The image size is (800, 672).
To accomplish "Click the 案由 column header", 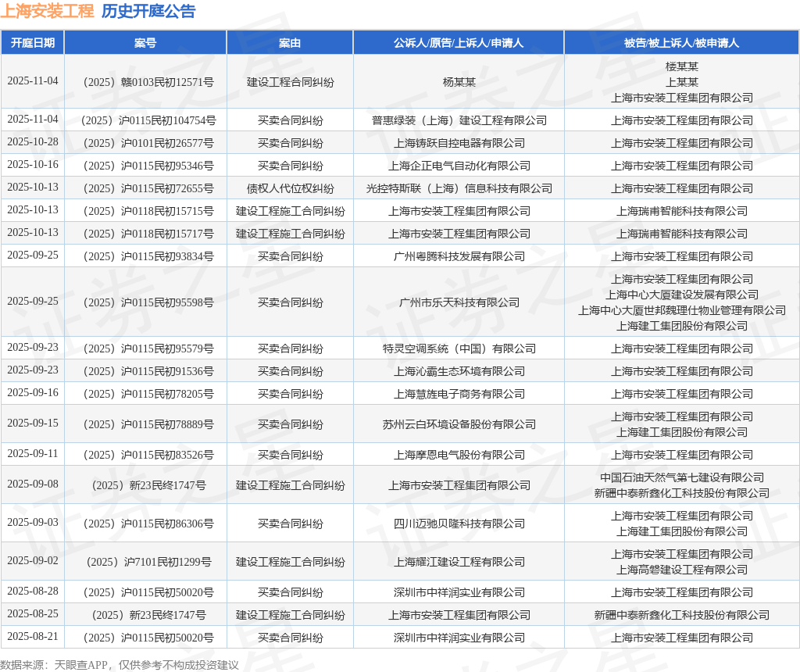I will [290, 43].
